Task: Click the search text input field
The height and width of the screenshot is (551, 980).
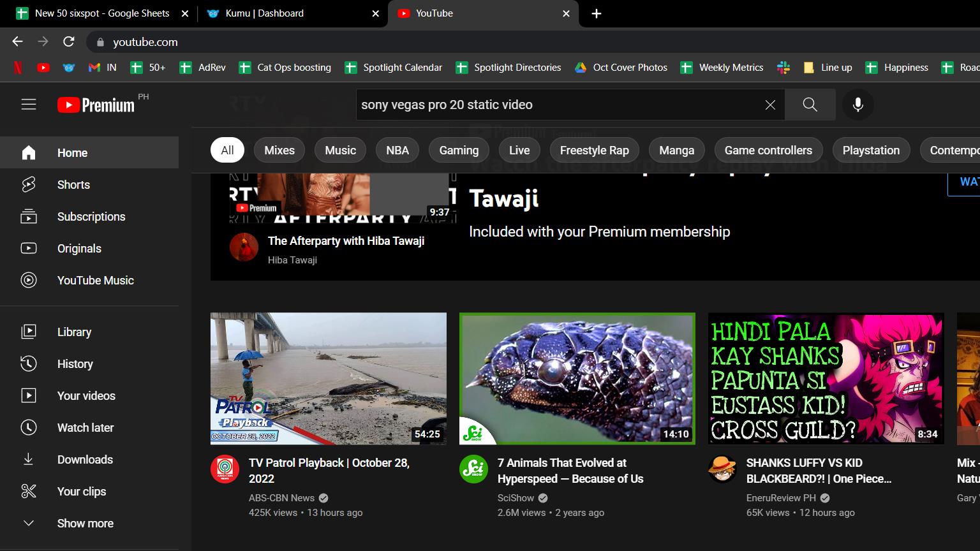Action: (555, 105)
